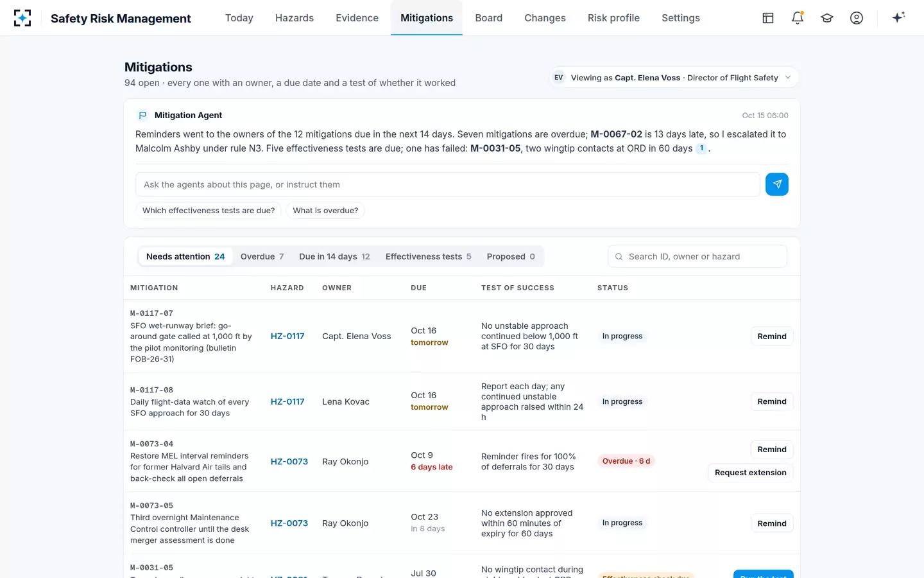
Task: Click mitigation ID M-0073-04
Action: pyautogui.click(x=151, y=444)
